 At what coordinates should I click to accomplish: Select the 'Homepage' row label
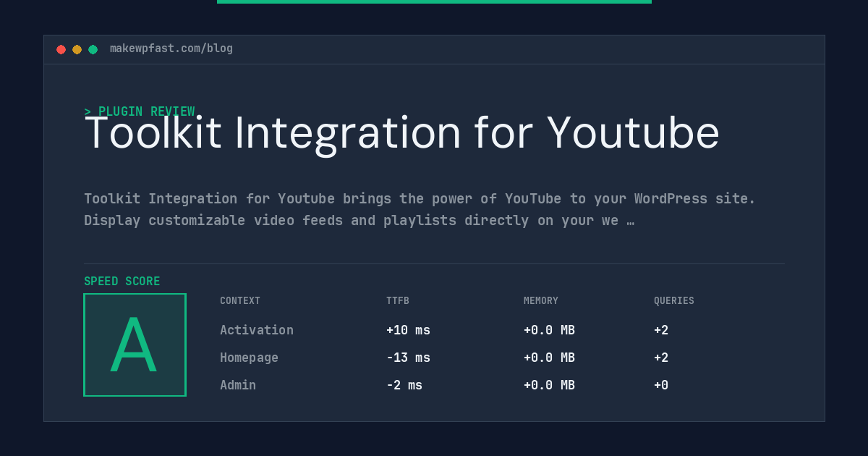click(x=249, y=358)
